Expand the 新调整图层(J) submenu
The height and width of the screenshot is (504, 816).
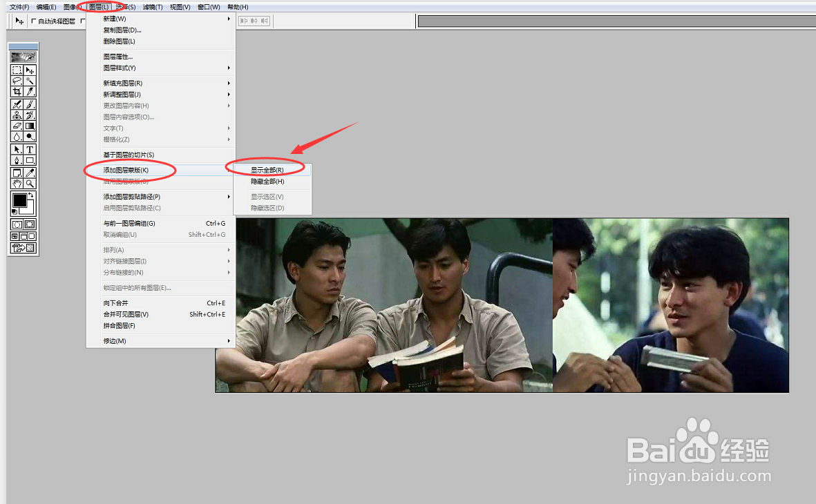(x=161, y=95)
